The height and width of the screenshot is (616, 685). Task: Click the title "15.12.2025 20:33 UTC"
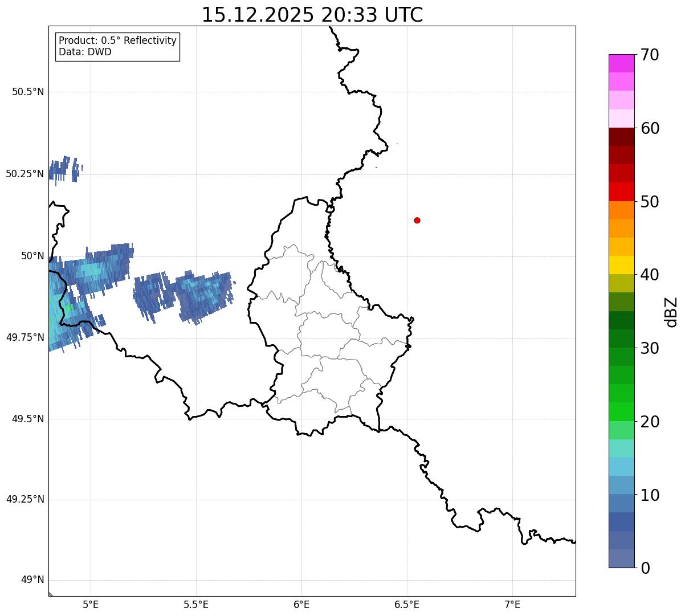312,15
